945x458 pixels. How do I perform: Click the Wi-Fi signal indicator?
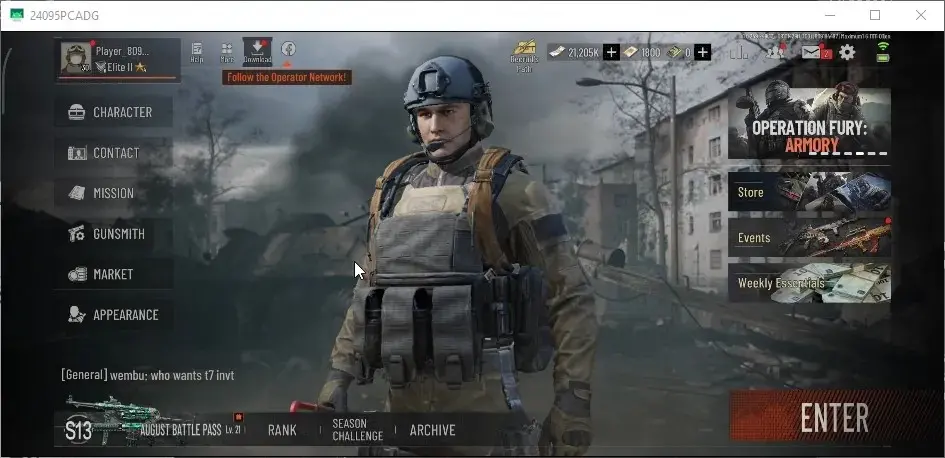pyautogui.click(x=883, y=46)
